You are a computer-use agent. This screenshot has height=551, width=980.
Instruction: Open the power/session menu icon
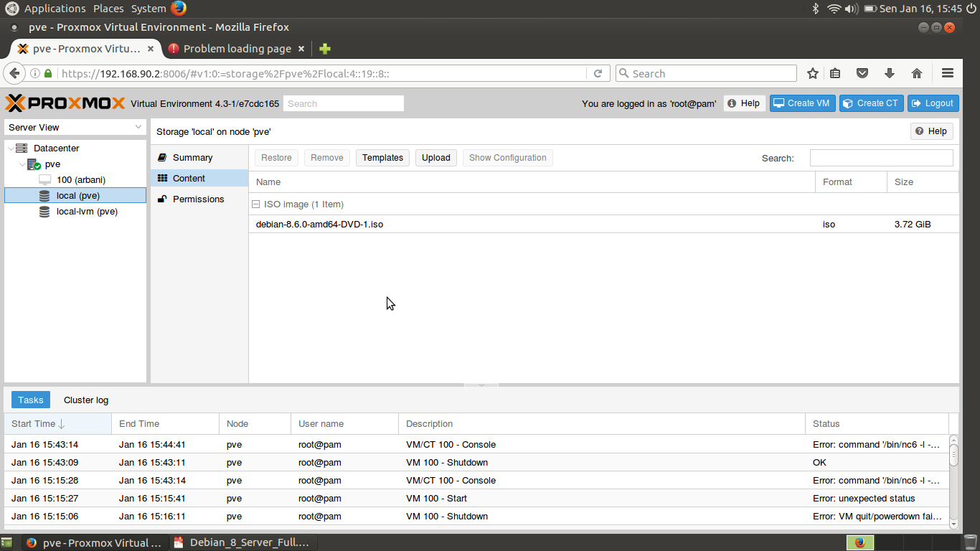tap(971, 9)
